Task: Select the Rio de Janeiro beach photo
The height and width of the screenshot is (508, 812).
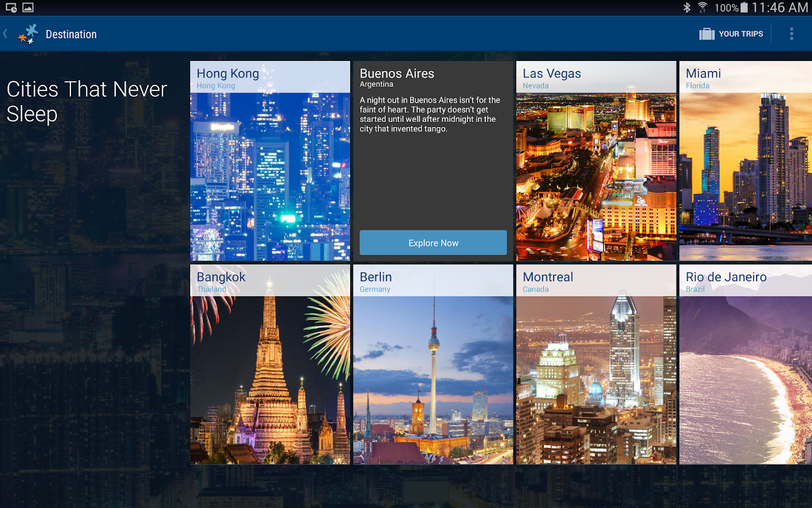Action: [x=745, y=380]
